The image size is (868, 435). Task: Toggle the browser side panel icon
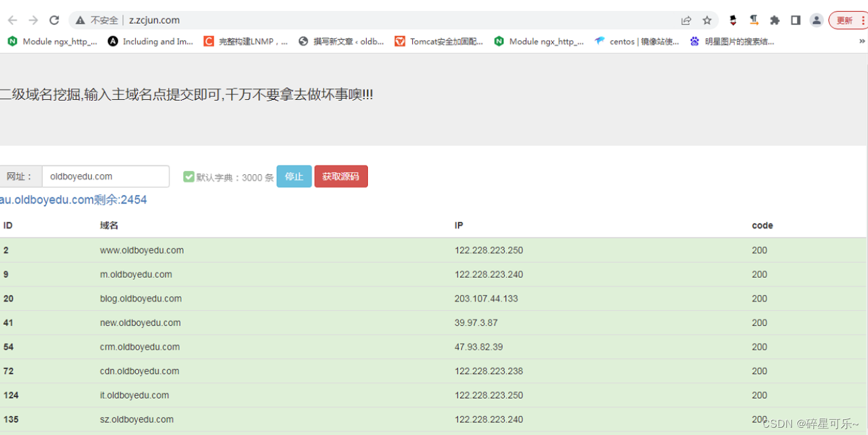tap(796, 20)
